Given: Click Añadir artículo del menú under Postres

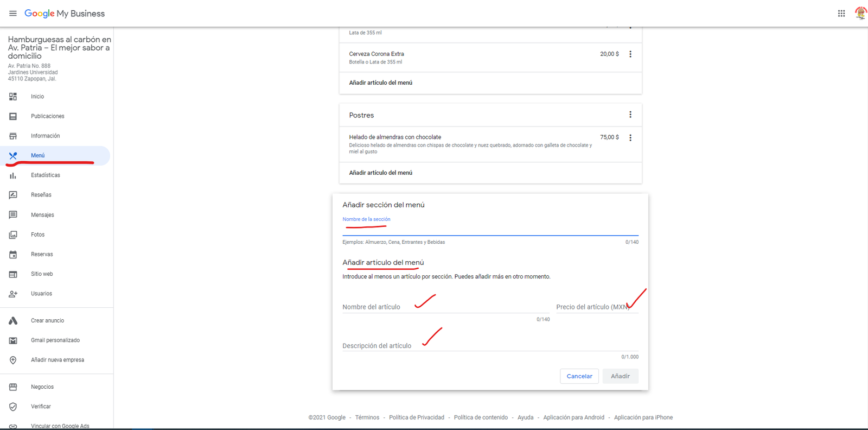Looking at the screenshot, I should point(380,173).
